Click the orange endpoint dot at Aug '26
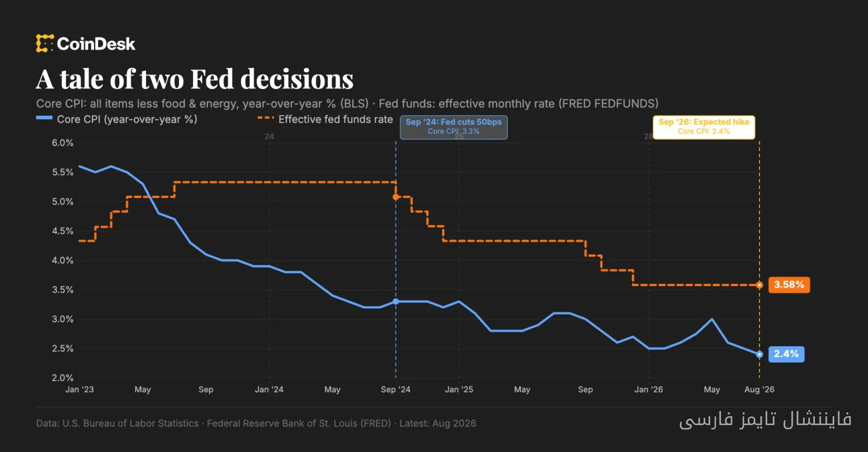868x452 pixels. click(x=759, y=285)
